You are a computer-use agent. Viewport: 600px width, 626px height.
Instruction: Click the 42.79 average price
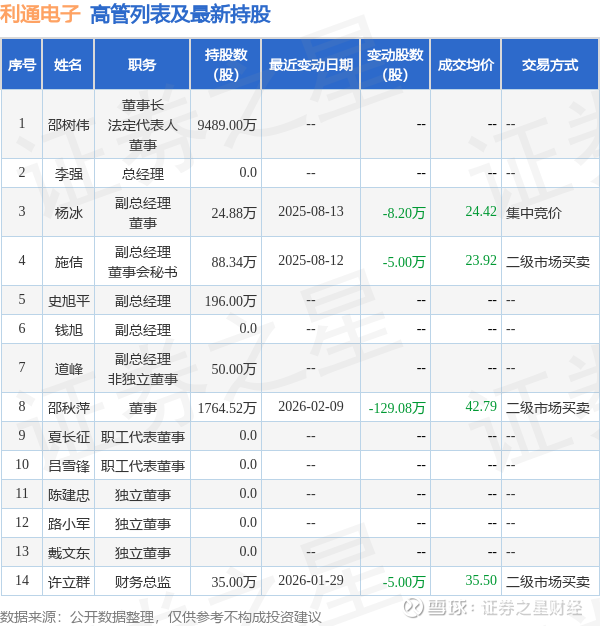pyautogui.click(x=481, y=406)
